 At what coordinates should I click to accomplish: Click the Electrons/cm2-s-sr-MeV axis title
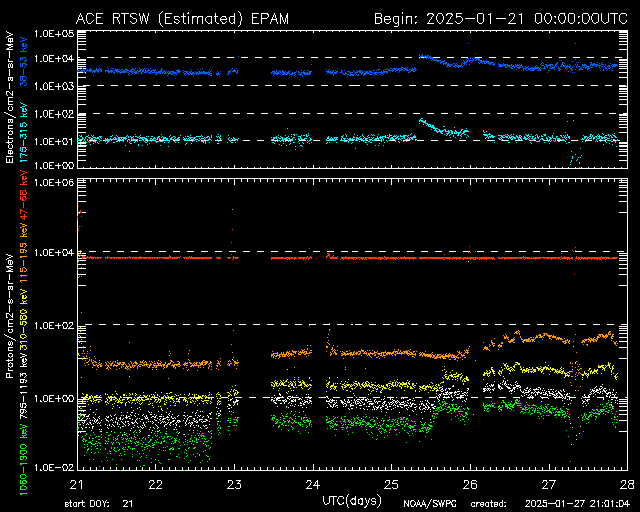tap(10, 98)
